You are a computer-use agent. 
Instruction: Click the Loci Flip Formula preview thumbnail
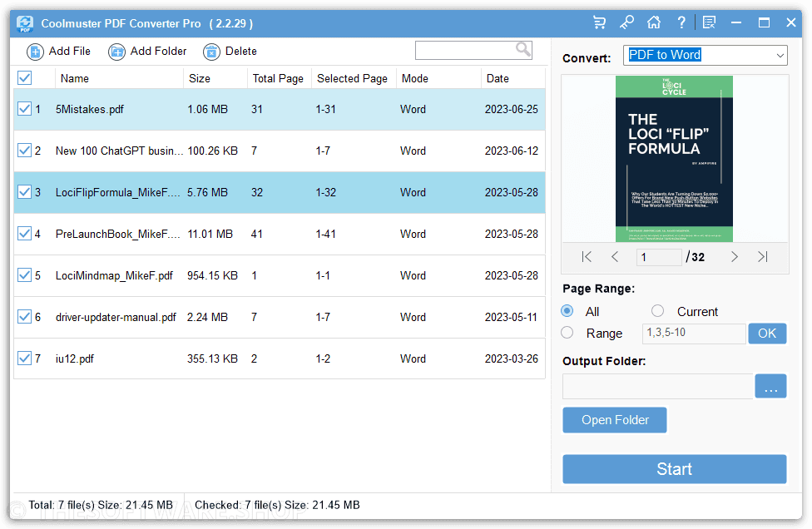(674, 159)
